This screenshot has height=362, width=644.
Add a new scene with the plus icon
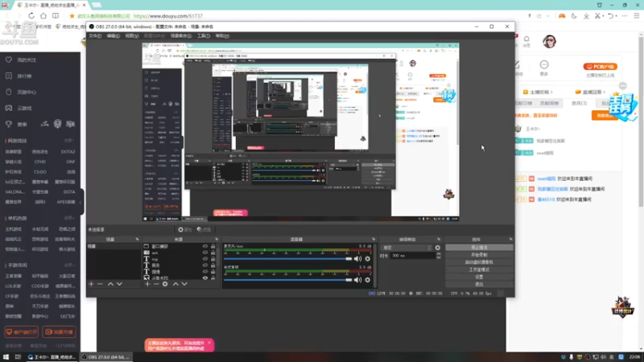point(91,284)
